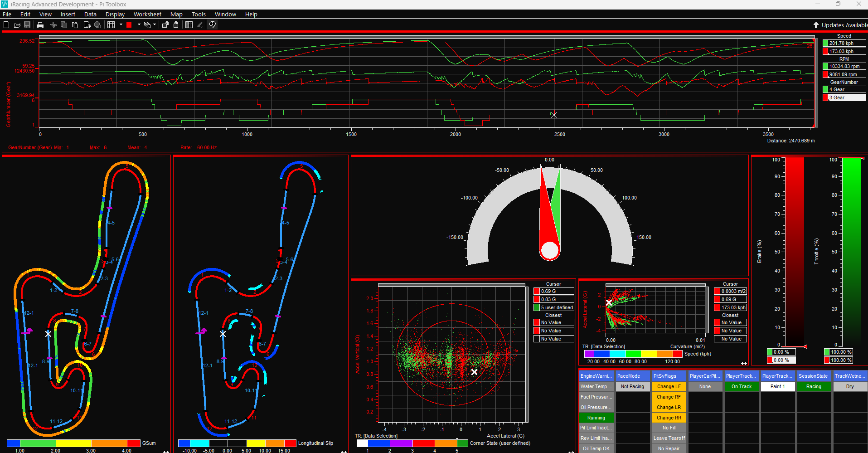Viewport: 868px width, 453px height.
Task: Click the Updates Available link
Action: [844, 25]
